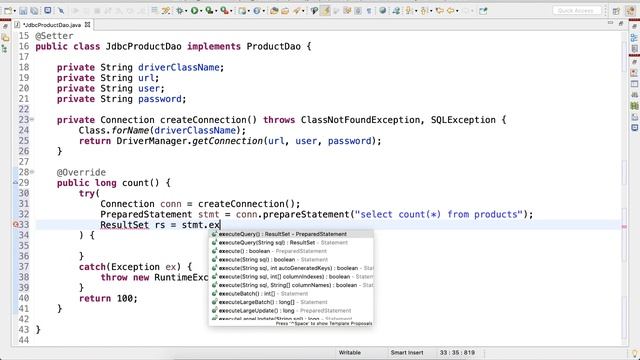Click the Open Task icon
This screenshot has height=360, width=640.
point(285,11)
